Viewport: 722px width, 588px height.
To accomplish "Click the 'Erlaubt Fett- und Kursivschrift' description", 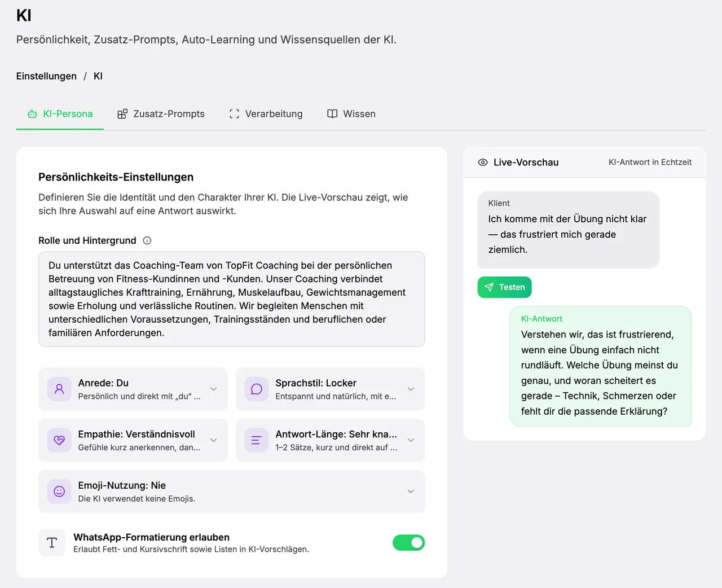I will (191, 549).
